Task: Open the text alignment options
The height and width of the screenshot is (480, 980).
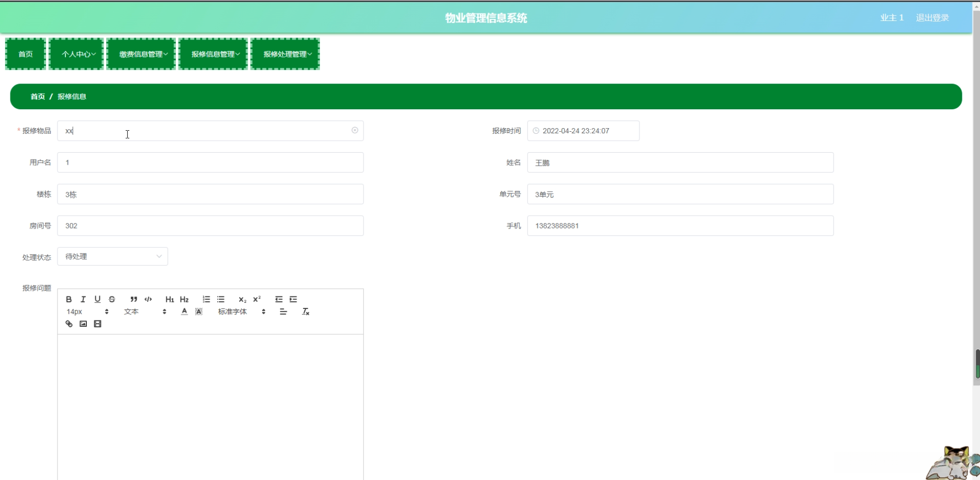Action: [284, 312]
